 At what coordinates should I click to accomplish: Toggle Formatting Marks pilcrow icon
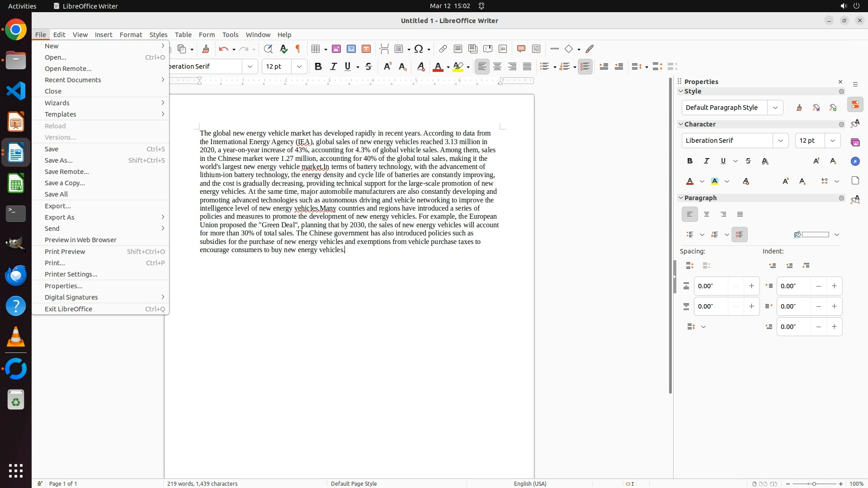coord(298,49)
